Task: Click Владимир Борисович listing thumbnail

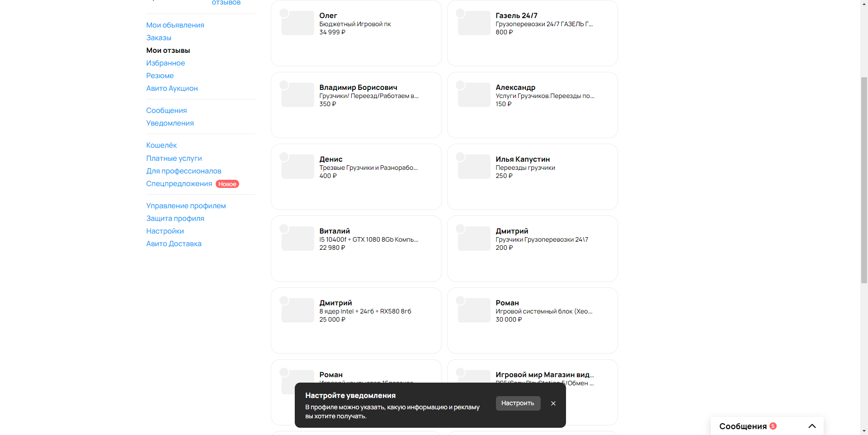Action: click(297, 95)
